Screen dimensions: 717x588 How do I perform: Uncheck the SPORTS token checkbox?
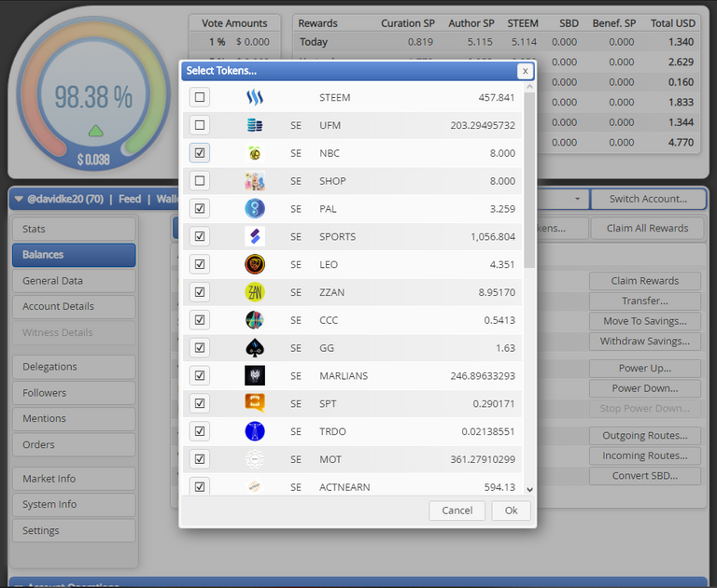click(x=200, y=236)
